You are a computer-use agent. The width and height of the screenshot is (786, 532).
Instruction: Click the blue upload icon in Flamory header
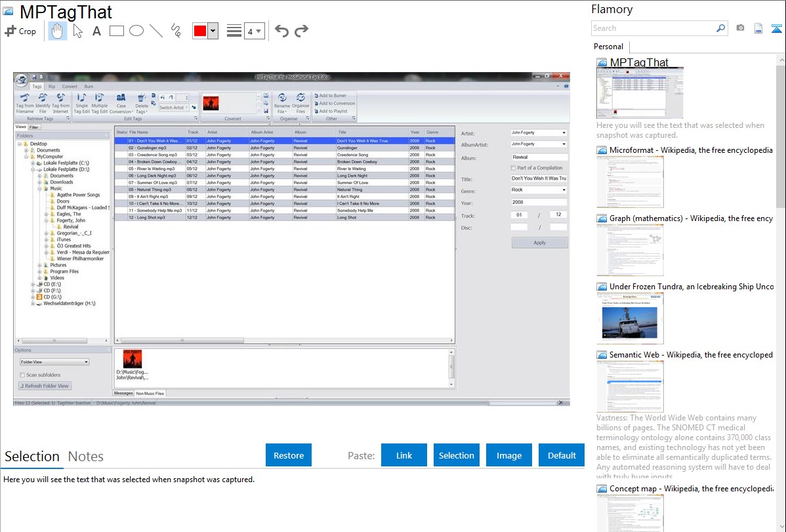[776, 28]
